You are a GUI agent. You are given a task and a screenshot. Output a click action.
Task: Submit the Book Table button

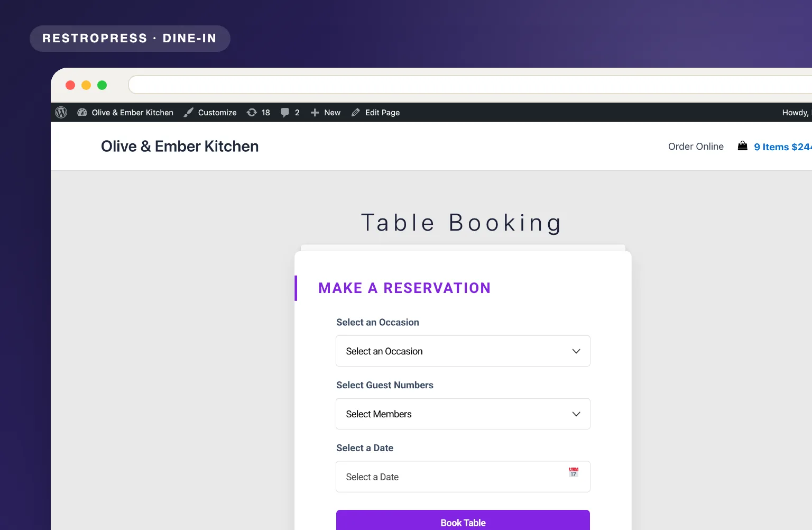[463, 520]
